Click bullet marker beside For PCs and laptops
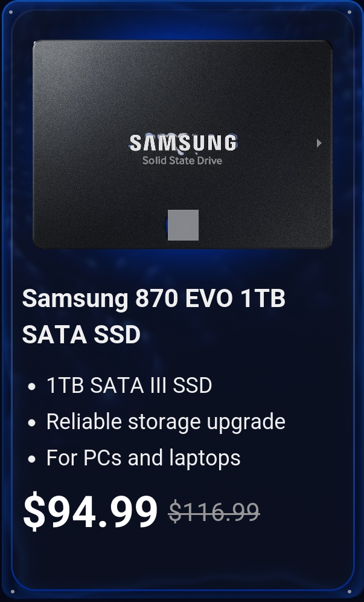The height and width of the screenshot is (602, 364). pos(32,459)
